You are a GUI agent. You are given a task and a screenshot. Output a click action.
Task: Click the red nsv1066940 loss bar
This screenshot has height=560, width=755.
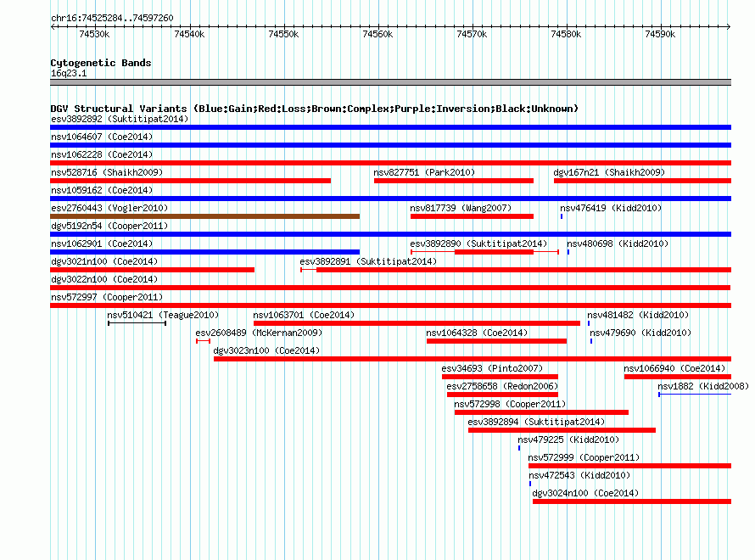tap(678, 377)
